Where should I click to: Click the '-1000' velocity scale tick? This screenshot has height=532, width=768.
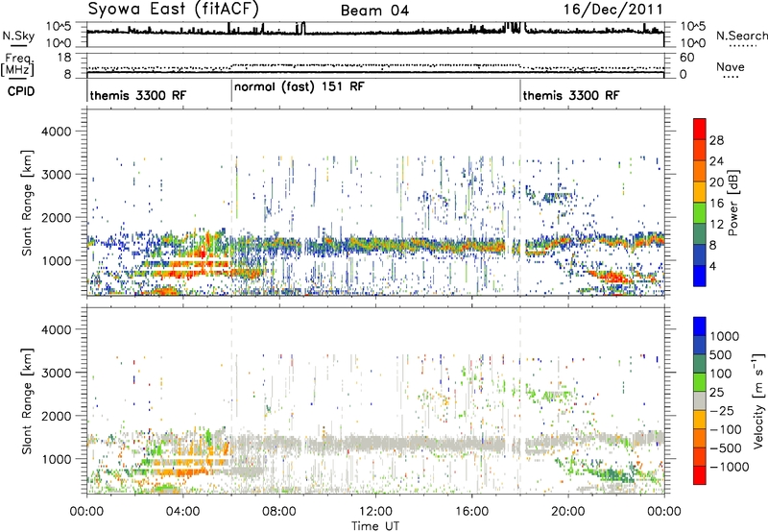(x=729, y=467)
